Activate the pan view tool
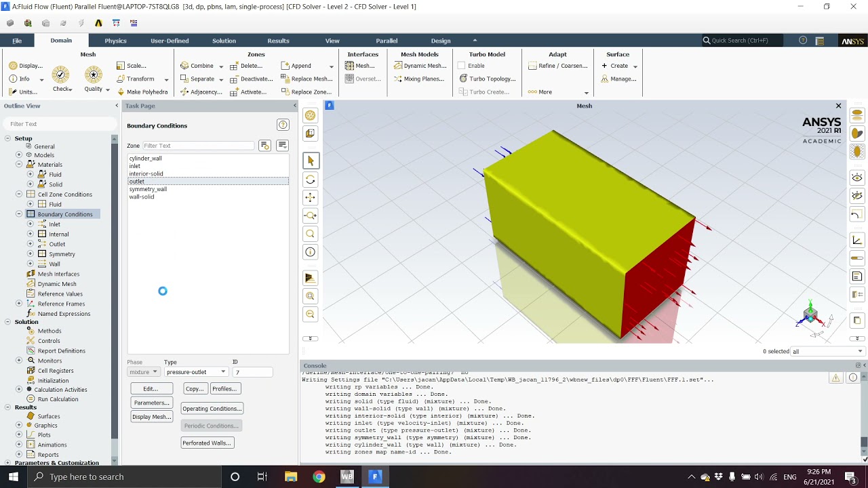The width and height of the screenshot is (868, 488). pos(311,197)
